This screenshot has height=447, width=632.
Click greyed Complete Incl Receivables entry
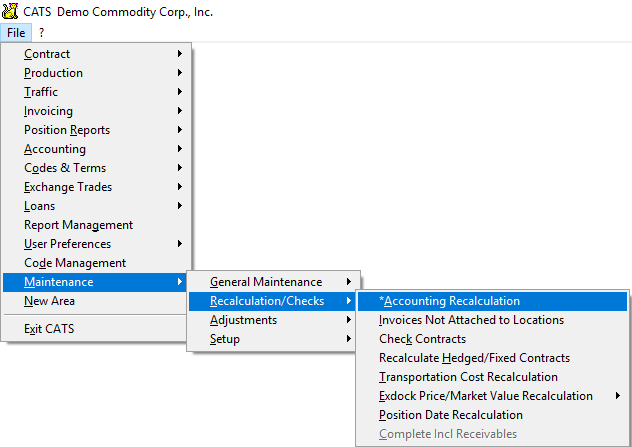pos(492,434)
